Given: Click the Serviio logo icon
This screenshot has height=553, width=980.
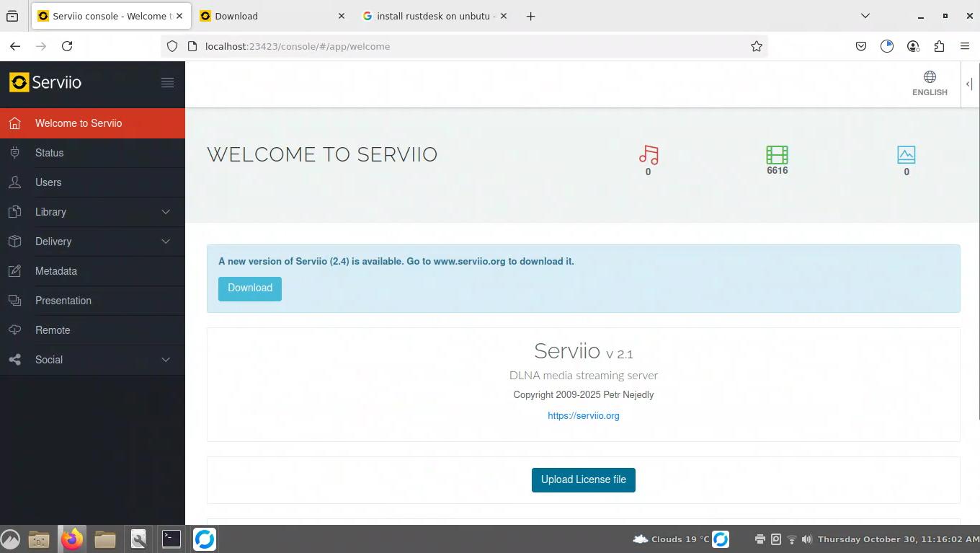Looking at the screenshot, I should pyautogui.click(x=19, y=82).
